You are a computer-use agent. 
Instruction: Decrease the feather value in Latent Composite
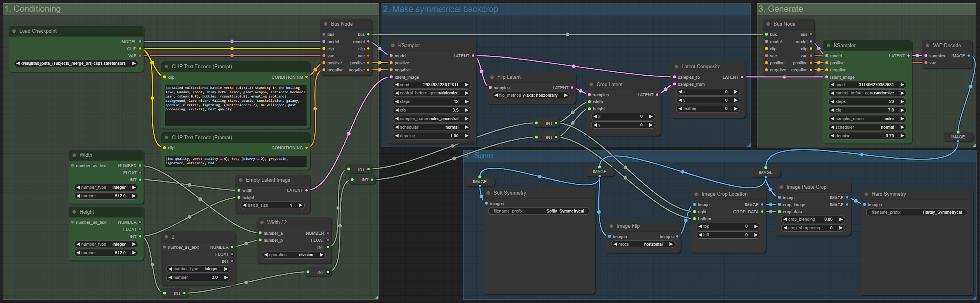[x=680, y=109]
